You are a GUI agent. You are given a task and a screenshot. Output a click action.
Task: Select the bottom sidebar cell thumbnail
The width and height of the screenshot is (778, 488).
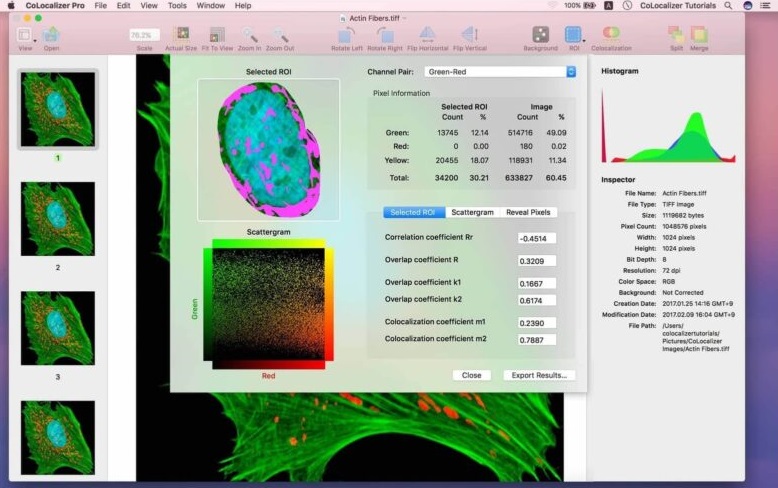pyautogui.click(x=58, y=437)
